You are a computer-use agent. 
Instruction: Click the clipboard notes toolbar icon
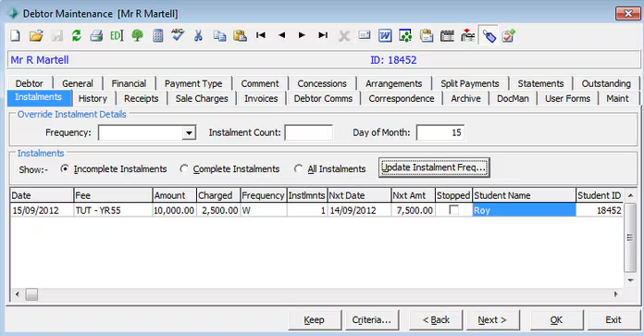pyautogui.click(x=427, y=36)
